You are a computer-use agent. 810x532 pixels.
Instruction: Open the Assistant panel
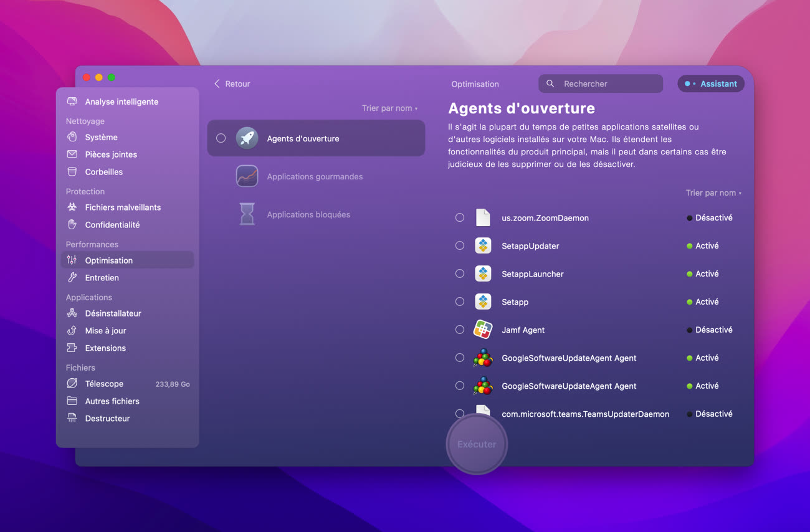(x=711, y=83)
